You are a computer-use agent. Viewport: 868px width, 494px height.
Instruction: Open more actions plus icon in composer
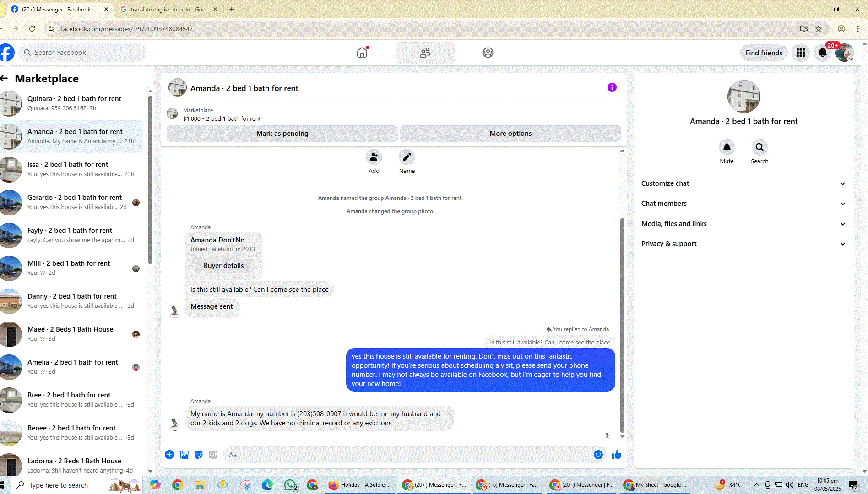click(169, 455)
